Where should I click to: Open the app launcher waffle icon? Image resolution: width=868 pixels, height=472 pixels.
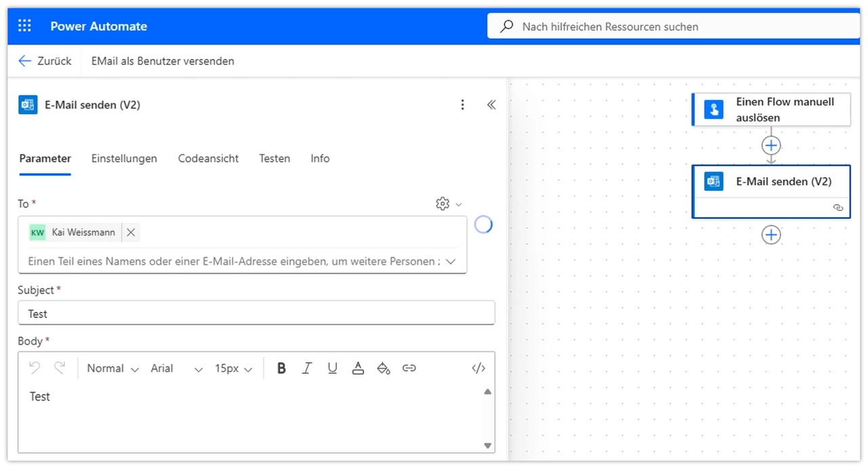point(25,26)
